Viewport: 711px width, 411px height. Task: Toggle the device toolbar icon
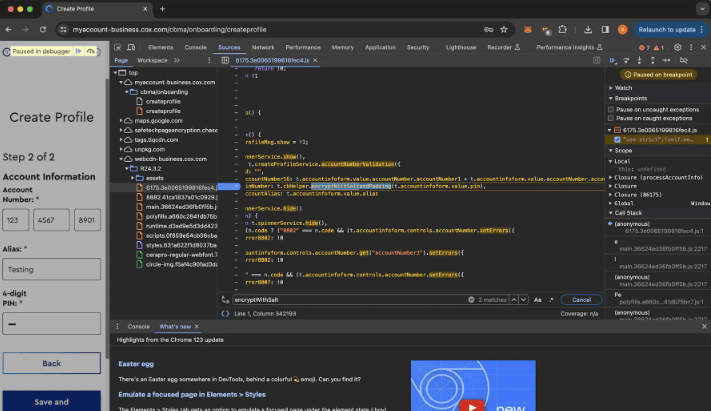point(133,47)
